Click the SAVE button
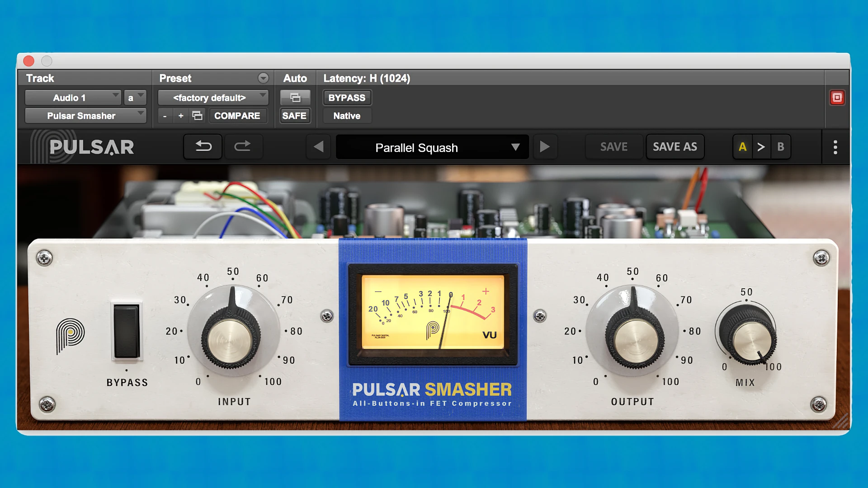This screenshot has width=868, height=488. click(x=613, y=147)
